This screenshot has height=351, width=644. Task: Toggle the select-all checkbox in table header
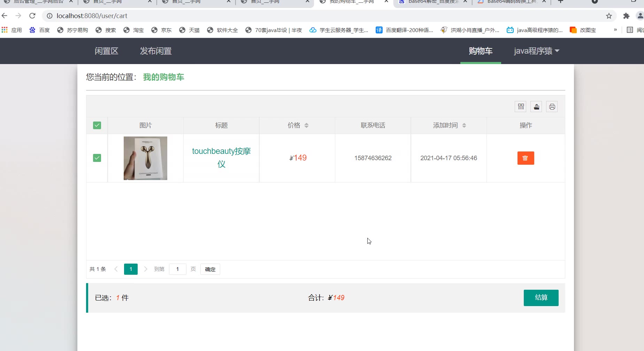click(97, 125)
